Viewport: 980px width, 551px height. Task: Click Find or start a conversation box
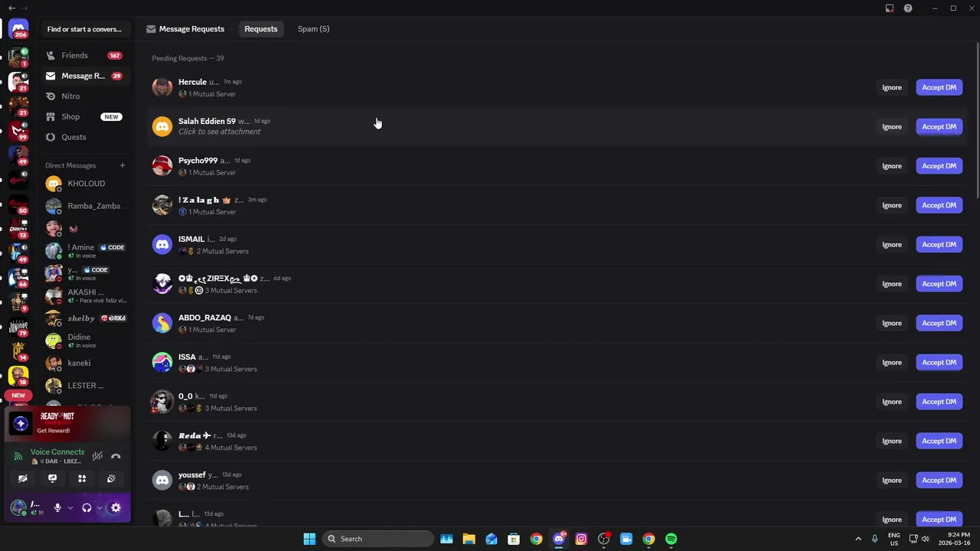pyautogui.click(x=84, y=29)
